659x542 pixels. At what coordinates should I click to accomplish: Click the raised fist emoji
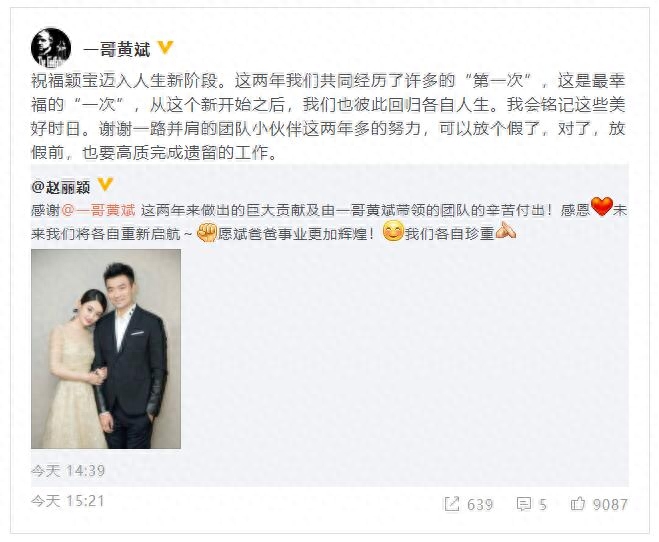207,232
